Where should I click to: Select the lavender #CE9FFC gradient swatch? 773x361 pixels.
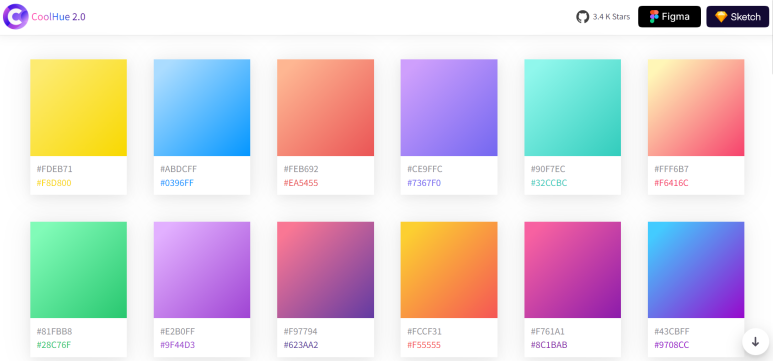449,108
